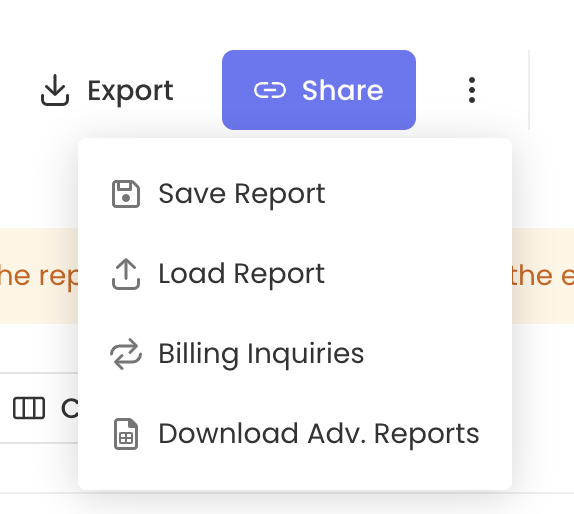This screenshot has height=514, width=574.
Task: Click the columns icon behind the menu
Action: tap(29, 408)
